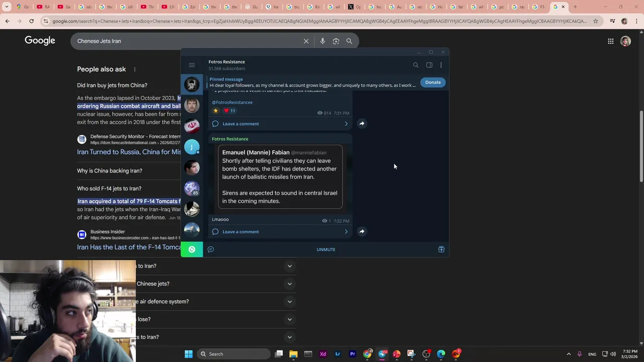The image size is (644, 362).
Task: Click green Telegram sidebar bottom button
Action: (192, 249)
